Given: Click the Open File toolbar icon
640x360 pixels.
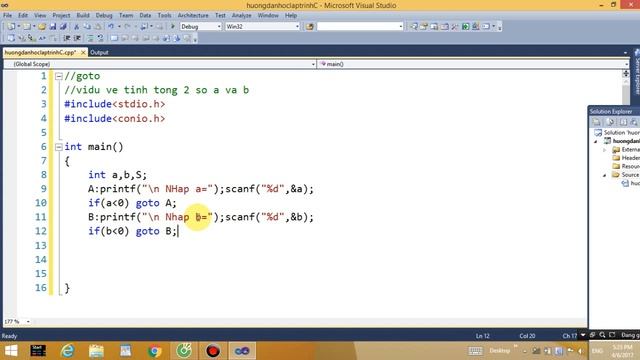Looking at the screenshot, I should (x=42, y=27).
